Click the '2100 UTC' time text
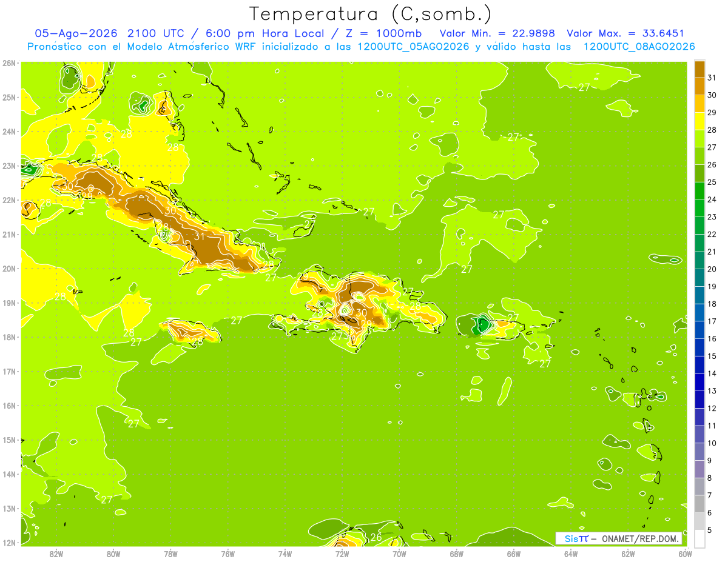 [x=156, y=33]
